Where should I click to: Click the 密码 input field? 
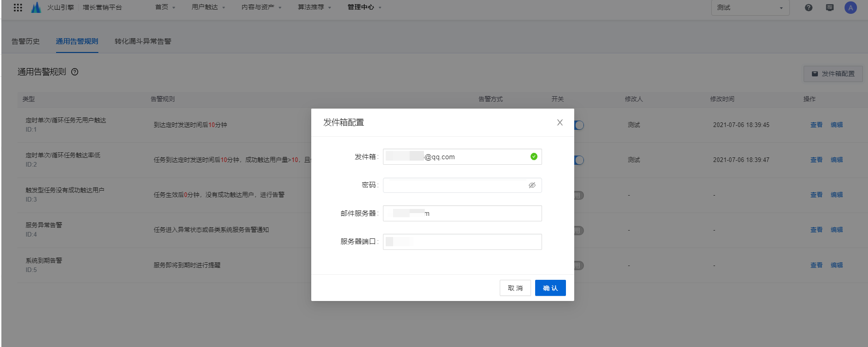click(x=455, y=185)
